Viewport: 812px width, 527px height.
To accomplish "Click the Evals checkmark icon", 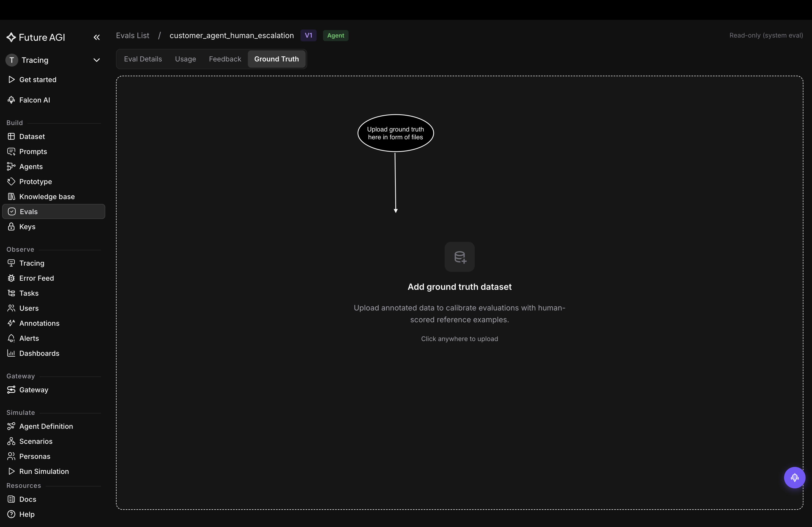I will (12, 212).
